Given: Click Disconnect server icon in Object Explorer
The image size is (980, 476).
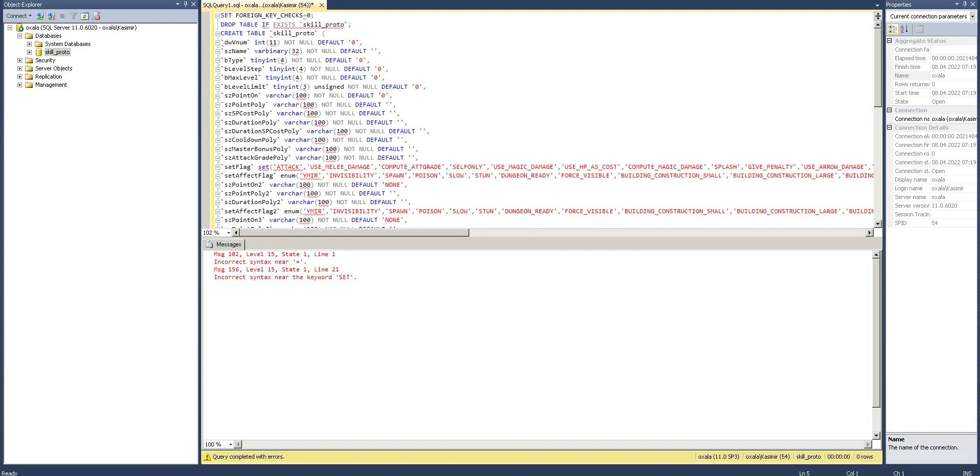Looking at the screenshot, I should [51, 16].
